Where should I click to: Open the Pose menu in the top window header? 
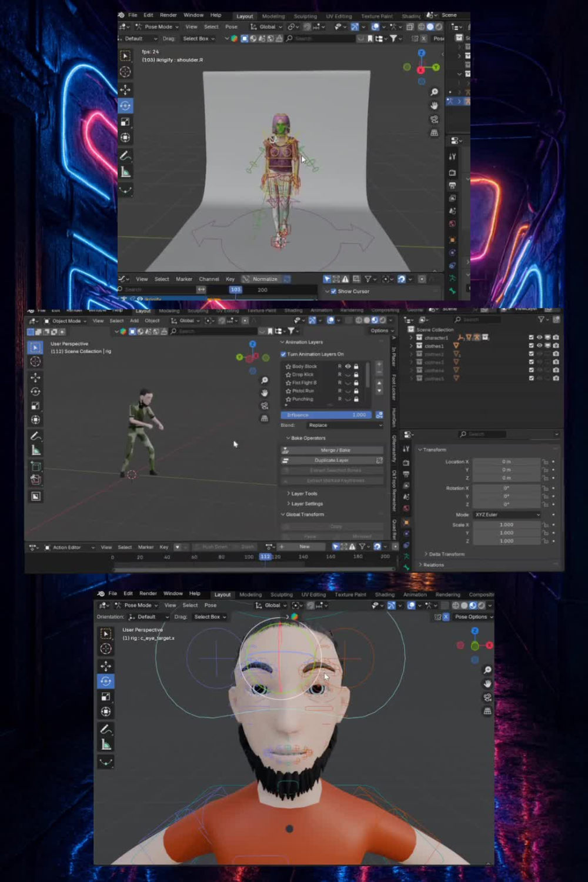coord(232,27)
